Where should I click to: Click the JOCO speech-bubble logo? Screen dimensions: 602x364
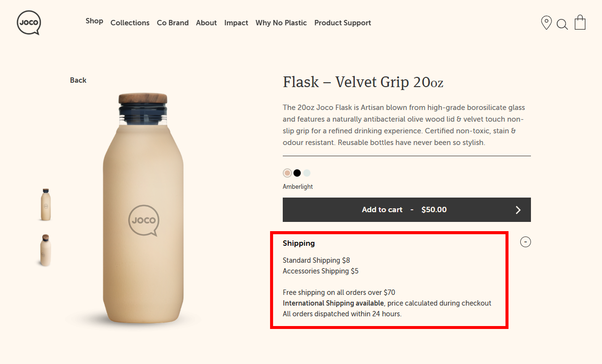29,22
